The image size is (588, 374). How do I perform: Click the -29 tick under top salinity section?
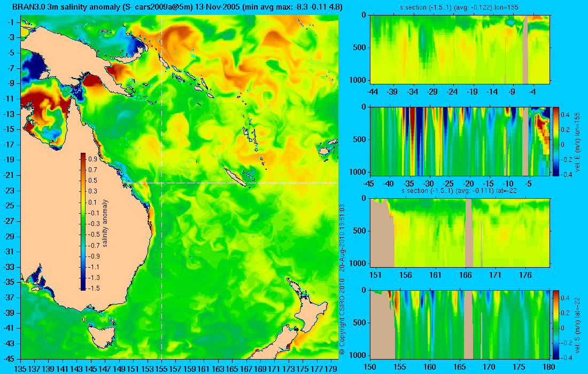tap(432, 92)
